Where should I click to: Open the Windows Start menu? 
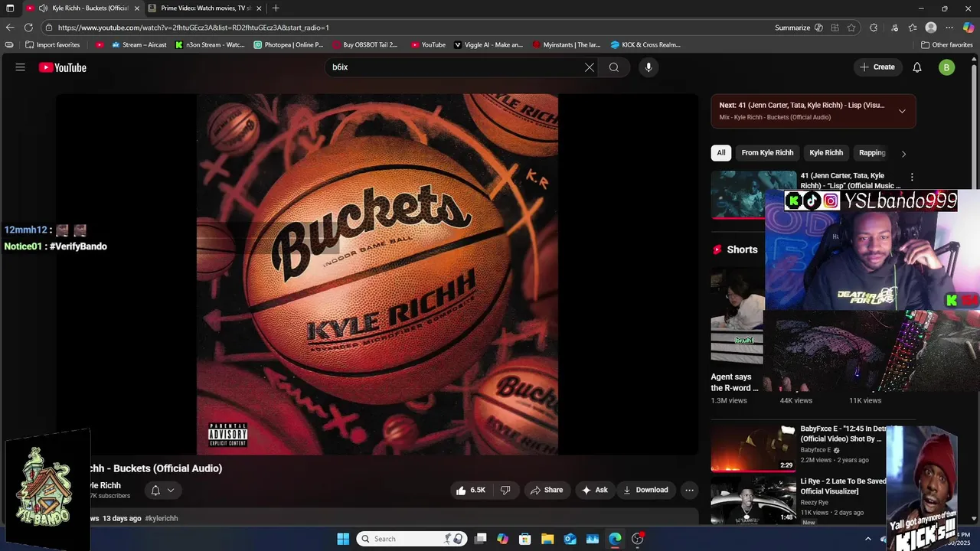pos(343,539)
